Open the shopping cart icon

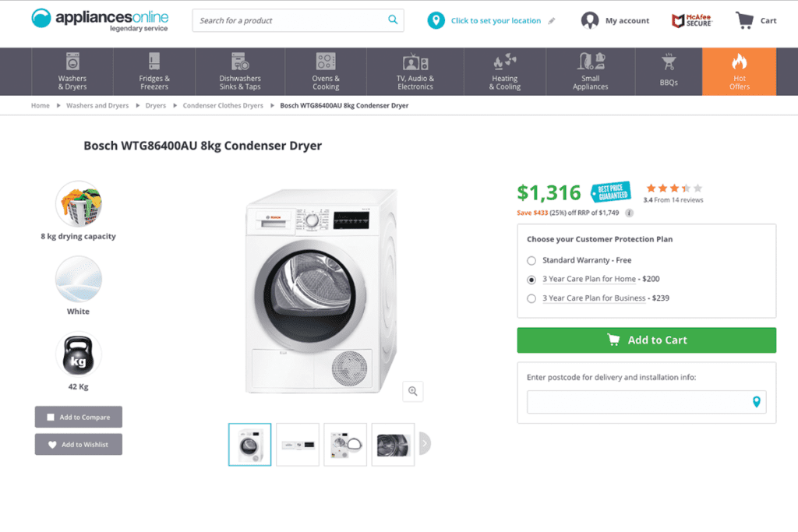point(744,20)
